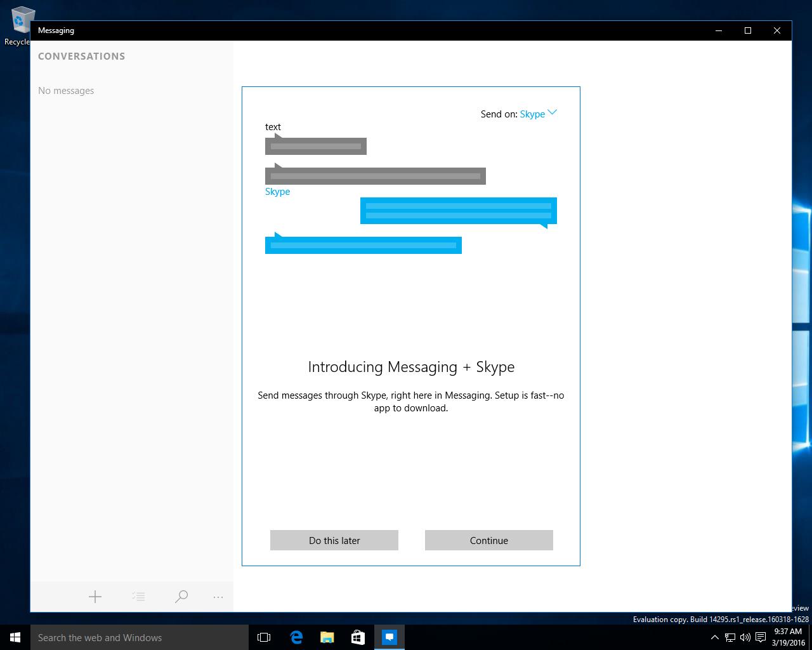Minimize the Messaging window
Viewport: 812px width, 650px height.
[719, 30]
